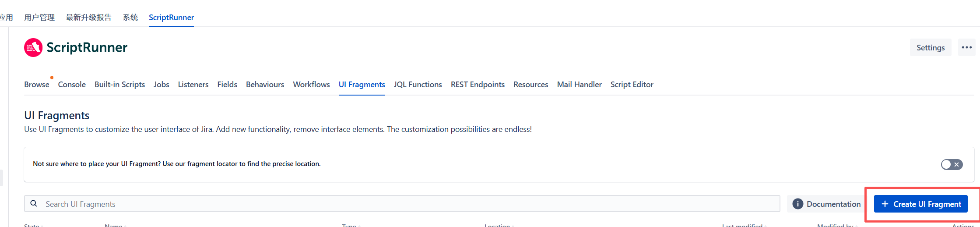
Task: Click the plus icon on Create UI Fragment
Action: point(885,204)
